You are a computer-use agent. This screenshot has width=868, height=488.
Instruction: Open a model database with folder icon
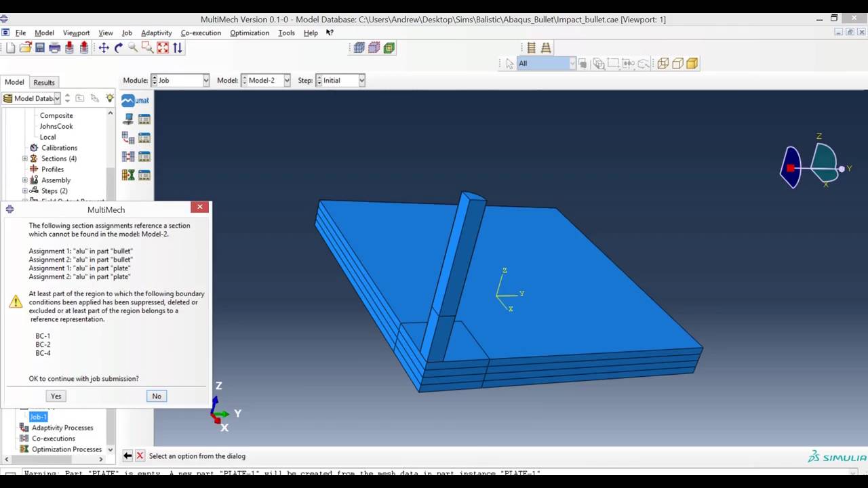coord(25,47)
